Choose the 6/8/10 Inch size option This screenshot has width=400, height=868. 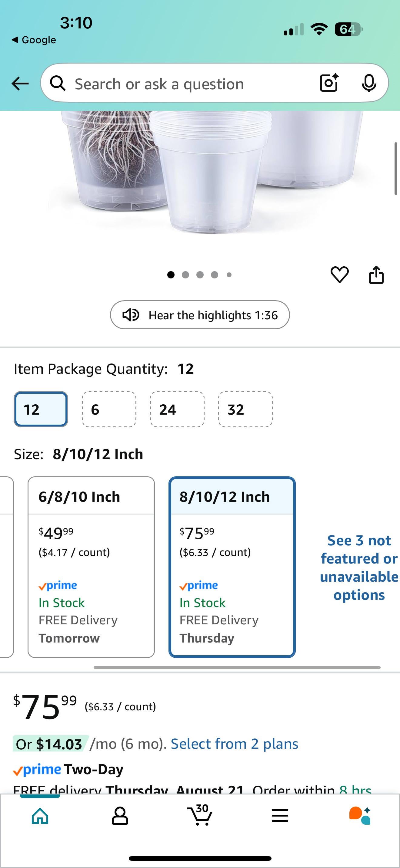[91, 567]
